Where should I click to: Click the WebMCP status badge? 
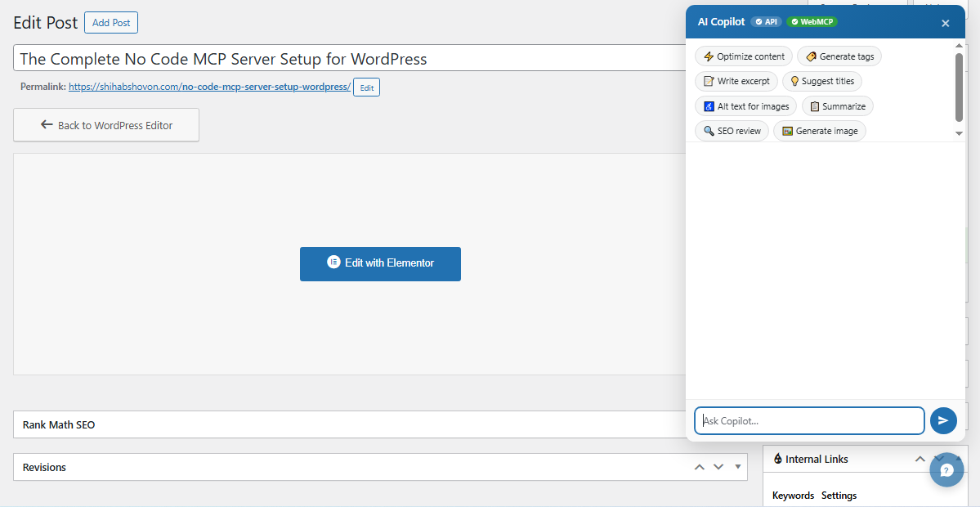click(x=812, y=22)
